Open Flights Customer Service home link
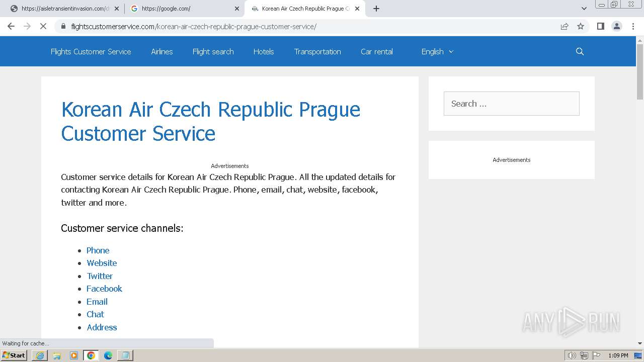The image size is (644, 362). 91,51
